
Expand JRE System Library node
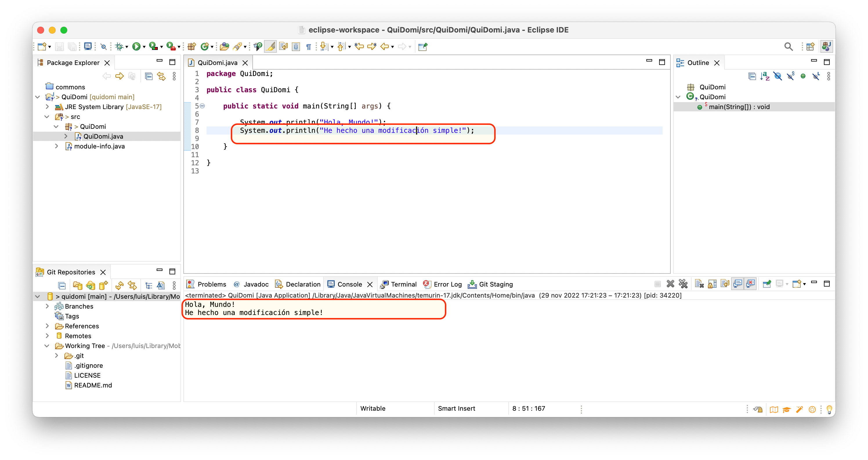[x=47, y=107]
